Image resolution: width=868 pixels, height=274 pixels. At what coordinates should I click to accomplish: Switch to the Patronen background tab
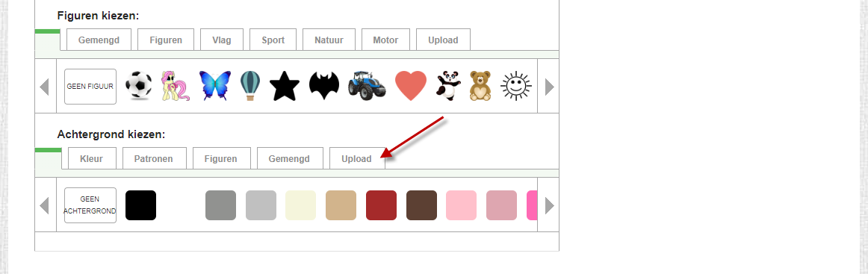(x=153, y=159)
